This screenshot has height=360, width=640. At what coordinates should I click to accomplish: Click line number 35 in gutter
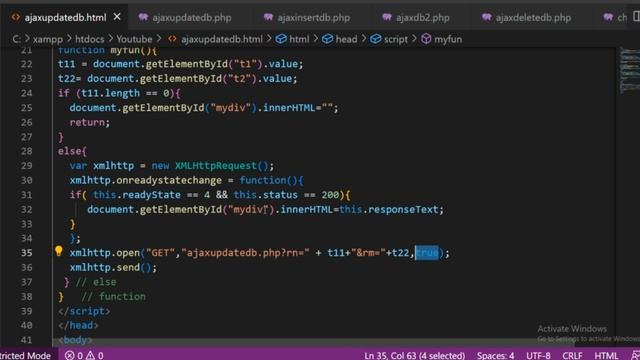(27, 253)
